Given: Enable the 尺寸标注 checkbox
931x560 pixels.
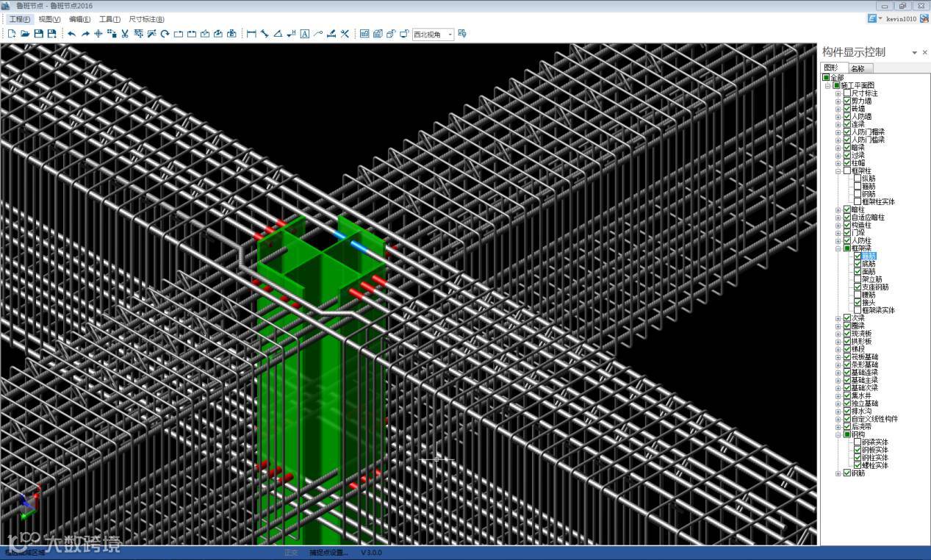Looking at the screenshot, I should tap(847, 93).
